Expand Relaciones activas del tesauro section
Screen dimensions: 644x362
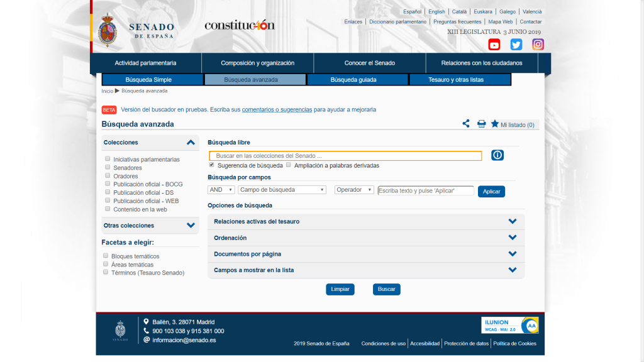[512, 221]
